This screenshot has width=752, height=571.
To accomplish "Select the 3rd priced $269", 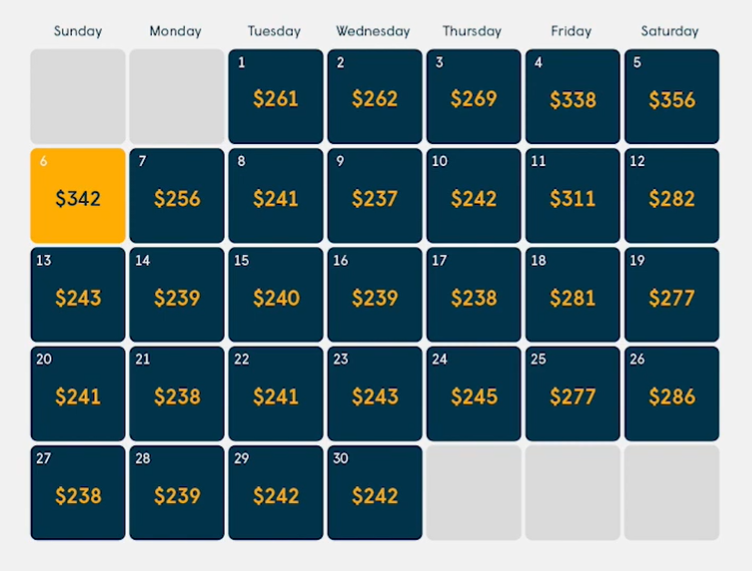I will (x=474, y=96).
